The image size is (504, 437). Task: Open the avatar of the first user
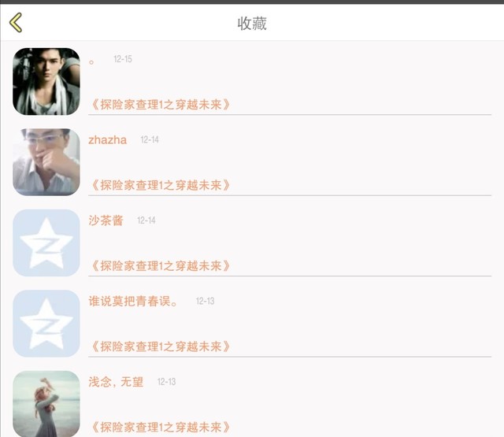tap(46, 82)
